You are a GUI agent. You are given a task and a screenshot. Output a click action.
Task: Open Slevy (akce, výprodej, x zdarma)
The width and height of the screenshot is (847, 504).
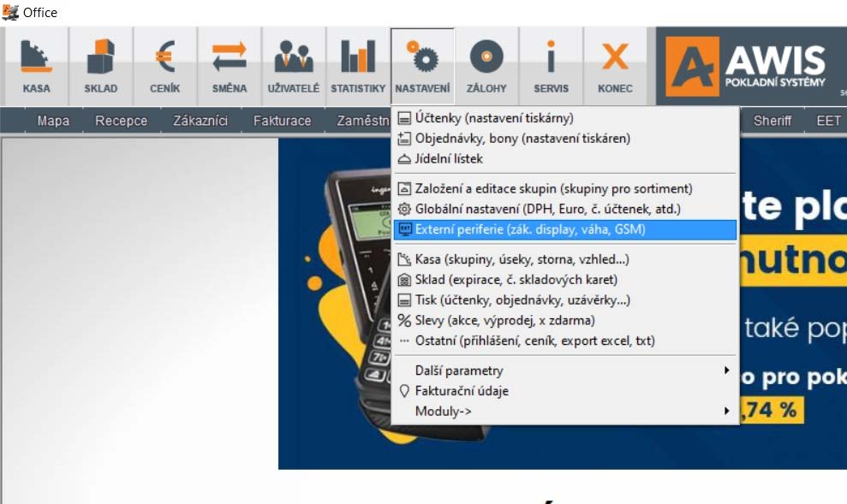[x=565, y=321]
